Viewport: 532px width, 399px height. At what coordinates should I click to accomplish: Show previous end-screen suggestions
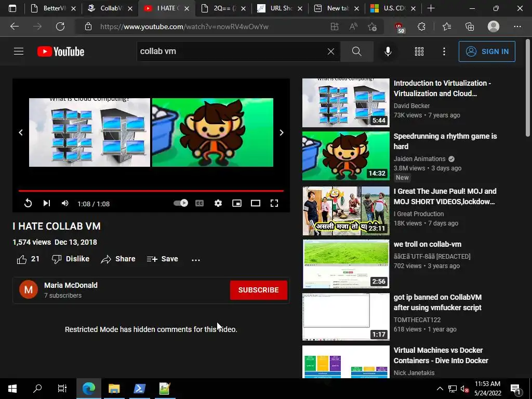(21, 132)
